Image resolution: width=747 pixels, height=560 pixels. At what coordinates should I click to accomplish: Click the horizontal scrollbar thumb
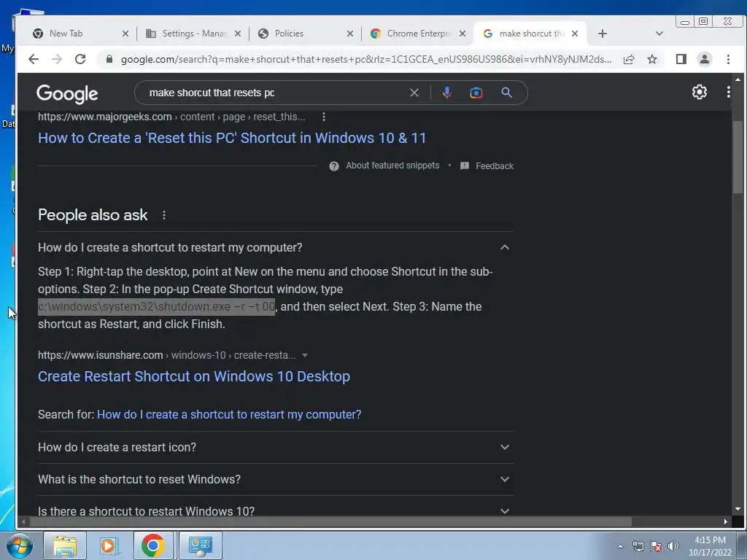(x=331, y=521)
